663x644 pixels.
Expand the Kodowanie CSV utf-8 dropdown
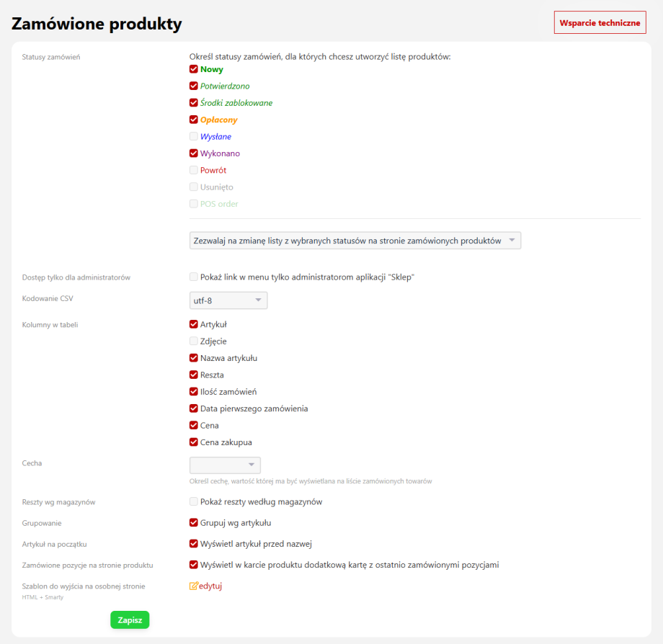(228, 300)
